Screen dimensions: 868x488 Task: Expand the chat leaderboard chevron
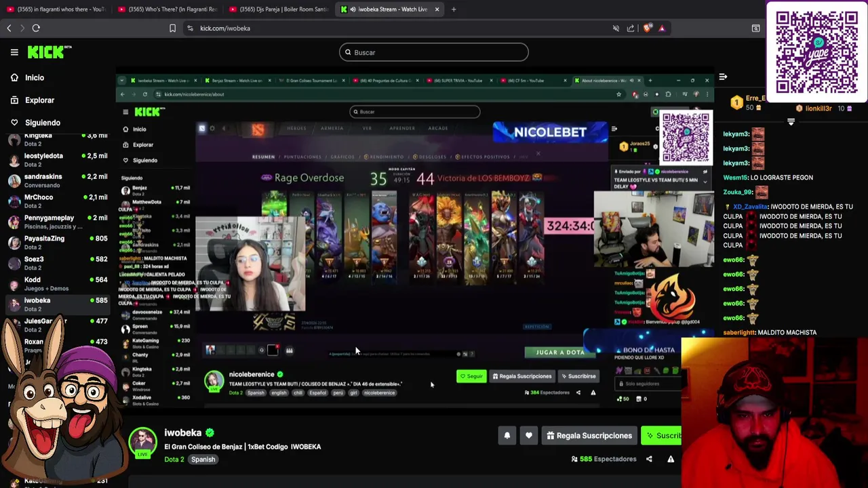791,122
